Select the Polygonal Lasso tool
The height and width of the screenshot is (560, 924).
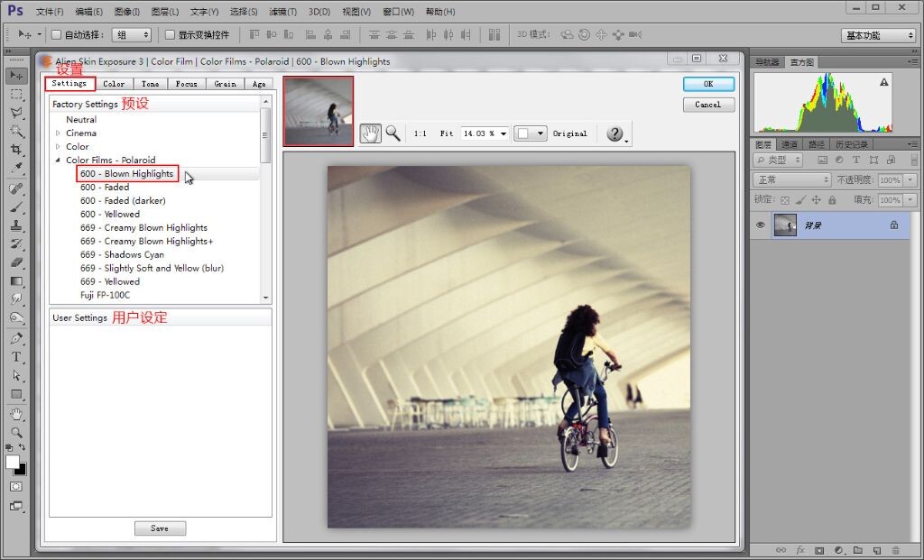coord(16,113)
